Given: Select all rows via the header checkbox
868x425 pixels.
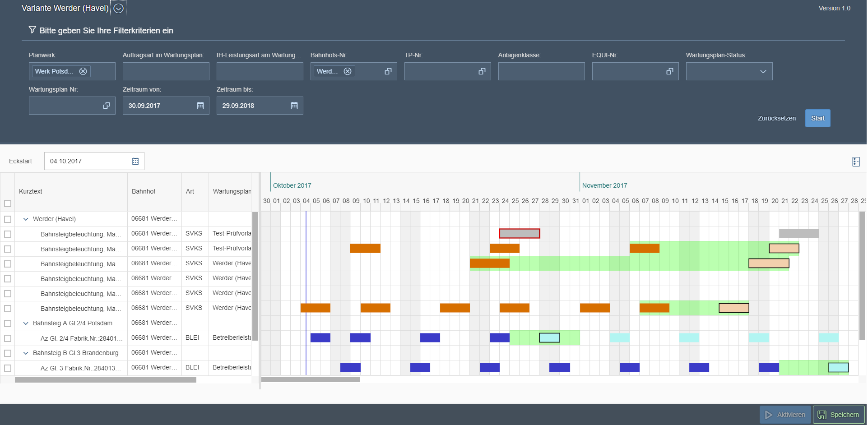Looking at the screenshot, I should 7,203.
